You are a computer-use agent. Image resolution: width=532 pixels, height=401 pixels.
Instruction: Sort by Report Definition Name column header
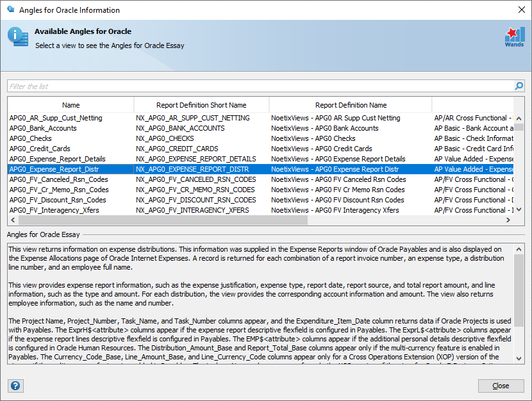point(351,105)
